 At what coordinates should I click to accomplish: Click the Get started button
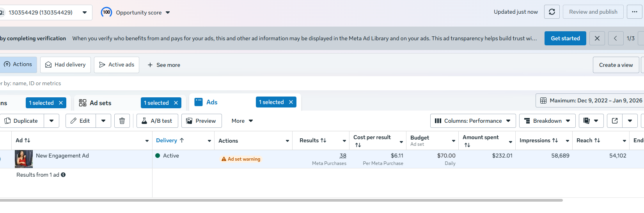(x=565, y=38)
